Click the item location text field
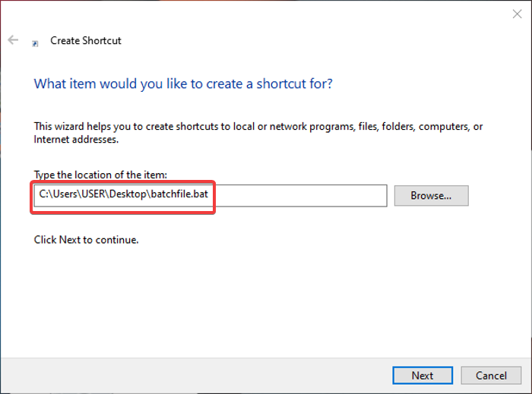The image size is (532, 394). click(x=211, y=195)
